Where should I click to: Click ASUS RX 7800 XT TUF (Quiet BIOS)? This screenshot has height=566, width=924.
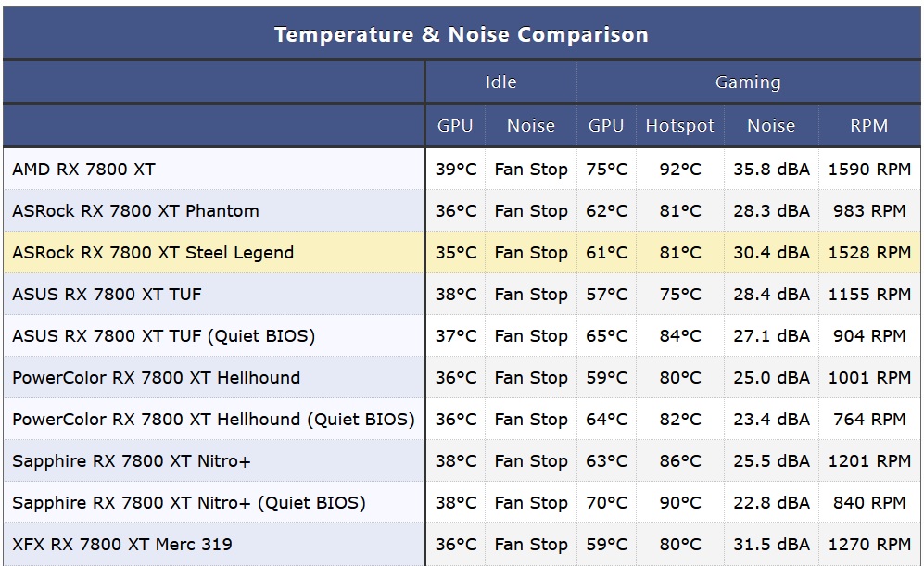point(163,336)
